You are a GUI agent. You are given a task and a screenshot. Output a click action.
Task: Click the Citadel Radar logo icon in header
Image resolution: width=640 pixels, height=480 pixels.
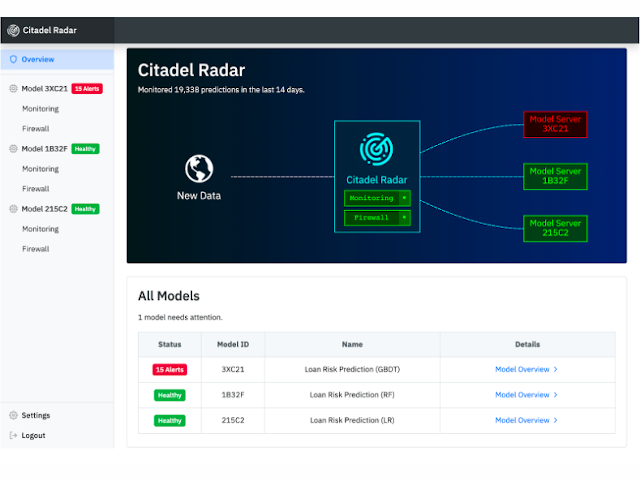click(x=13, y=30)
